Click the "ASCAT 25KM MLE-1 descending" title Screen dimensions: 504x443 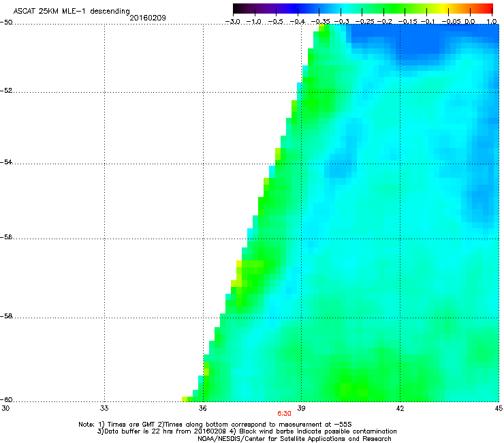72,11
